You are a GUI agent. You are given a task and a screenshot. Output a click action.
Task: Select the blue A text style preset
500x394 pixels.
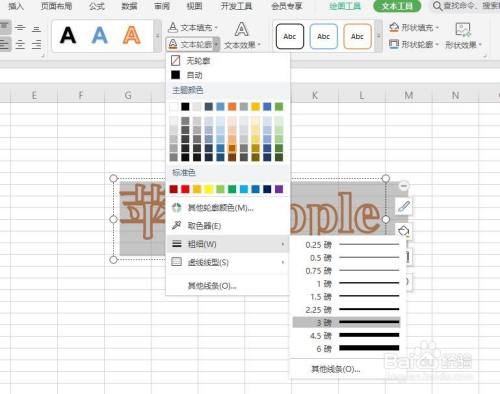click(x=100, y=35)
